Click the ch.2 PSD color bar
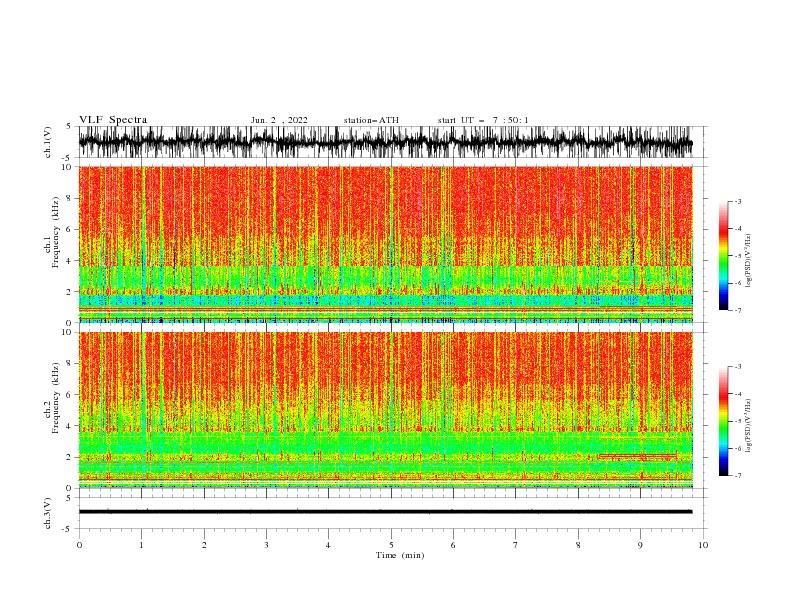 click(x=723, y=421)
